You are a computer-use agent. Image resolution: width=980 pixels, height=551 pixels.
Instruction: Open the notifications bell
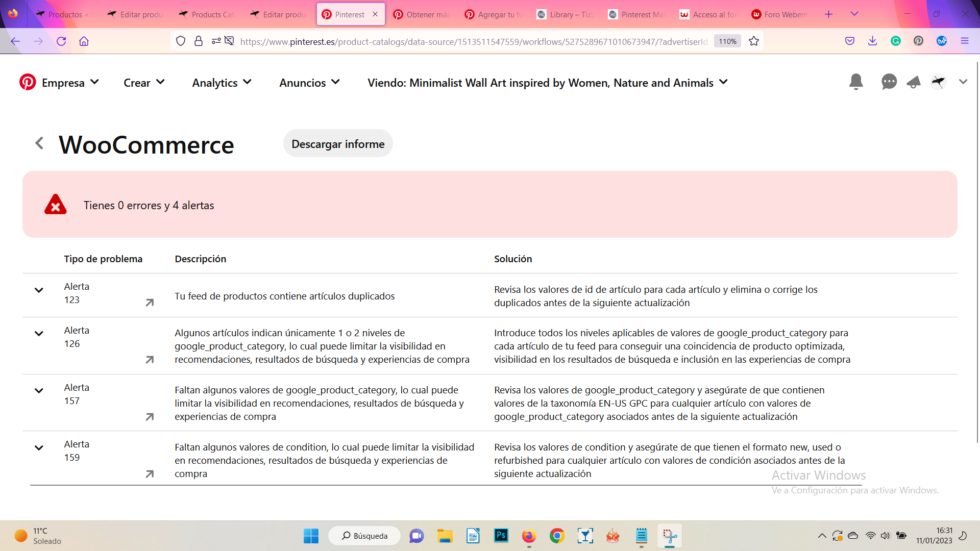click(x=856, y=82)
